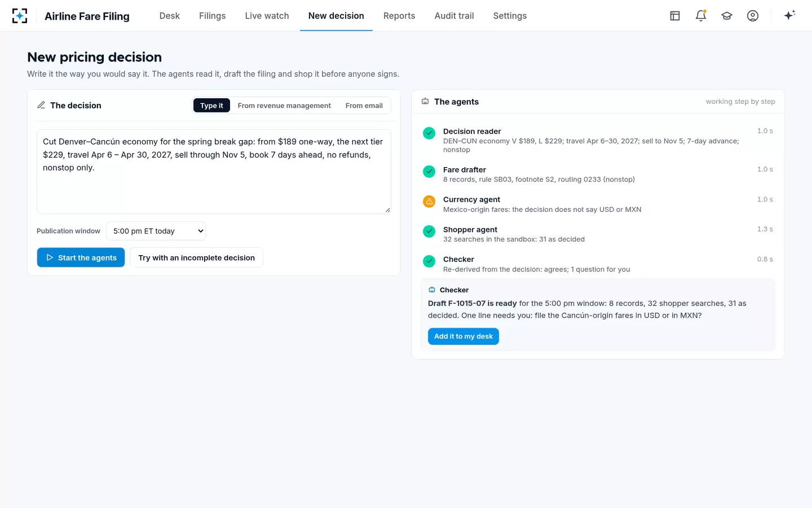The height and width of the screenshot is (508, 812).
Task: Switch to the Live watch tab
Action: coord(267,16)
